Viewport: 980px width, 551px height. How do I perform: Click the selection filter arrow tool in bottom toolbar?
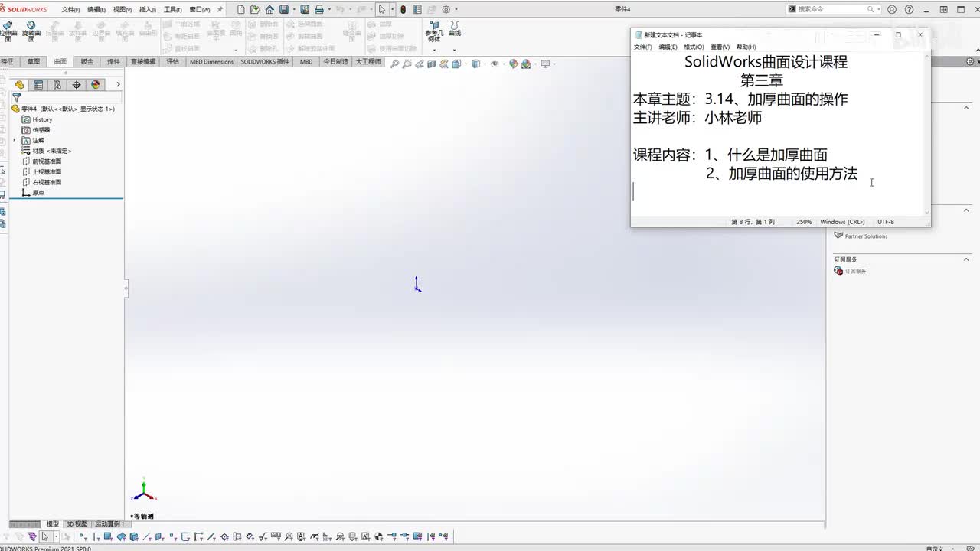tap(45, 537)
